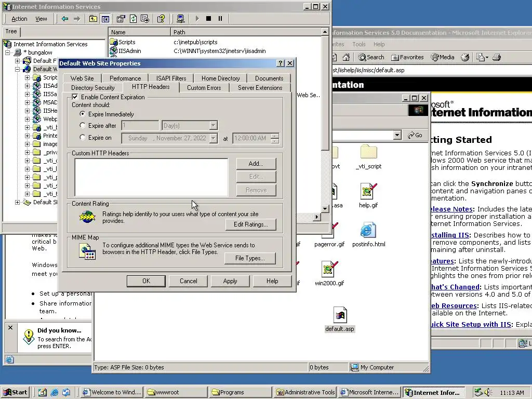532x399 pixels.
Task: Click the Refresh icon in IIS toolbar
Action: coord(133,19)
